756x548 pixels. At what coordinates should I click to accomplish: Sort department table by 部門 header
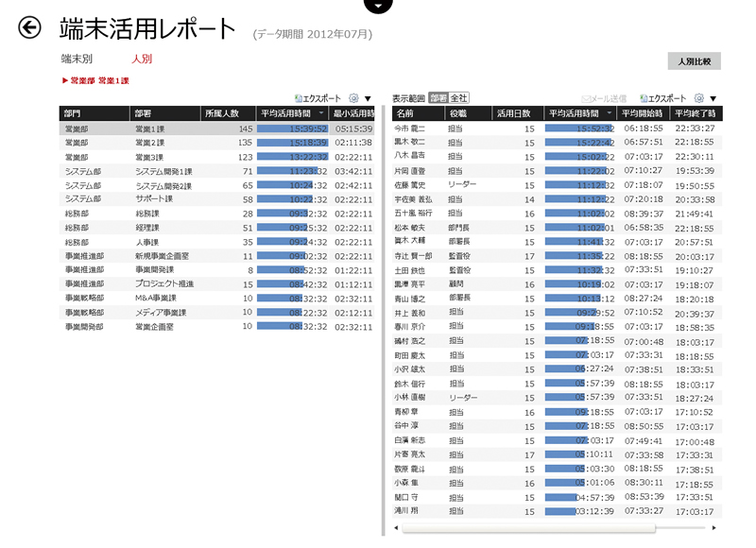94,113
